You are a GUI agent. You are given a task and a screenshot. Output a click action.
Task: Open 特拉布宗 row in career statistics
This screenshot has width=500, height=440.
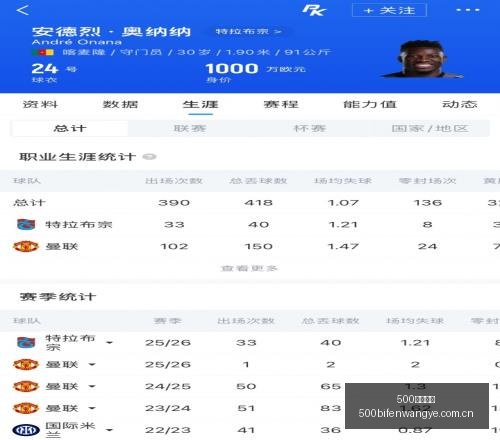250,224
